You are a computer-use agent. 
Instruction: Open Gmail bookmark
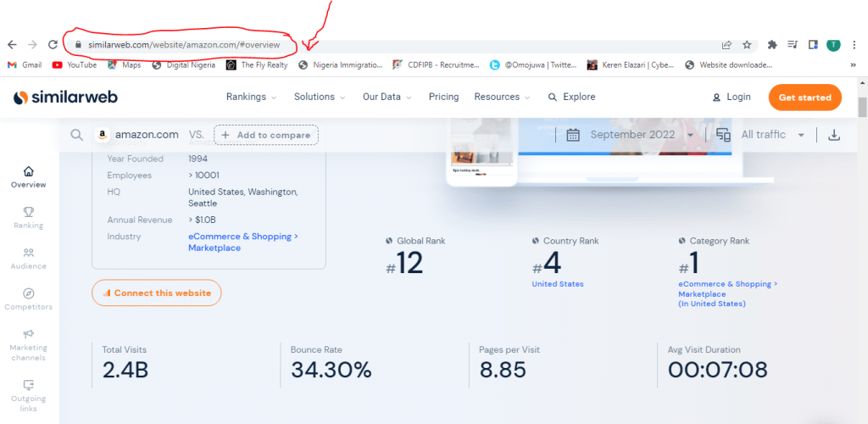pyautogui.click(x=25, y=64)
